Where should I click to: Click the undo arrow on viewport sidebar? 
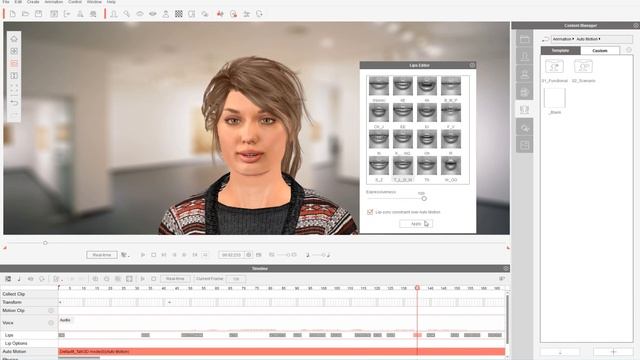(x=14, y=102)
